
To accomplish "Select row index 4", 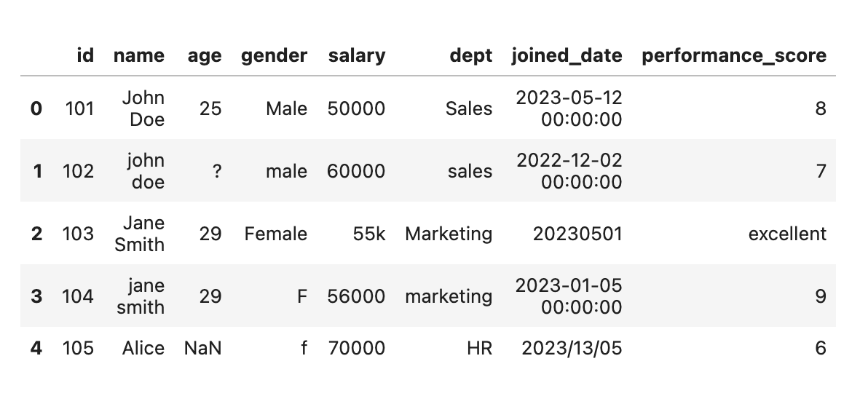I will [36, 348].
